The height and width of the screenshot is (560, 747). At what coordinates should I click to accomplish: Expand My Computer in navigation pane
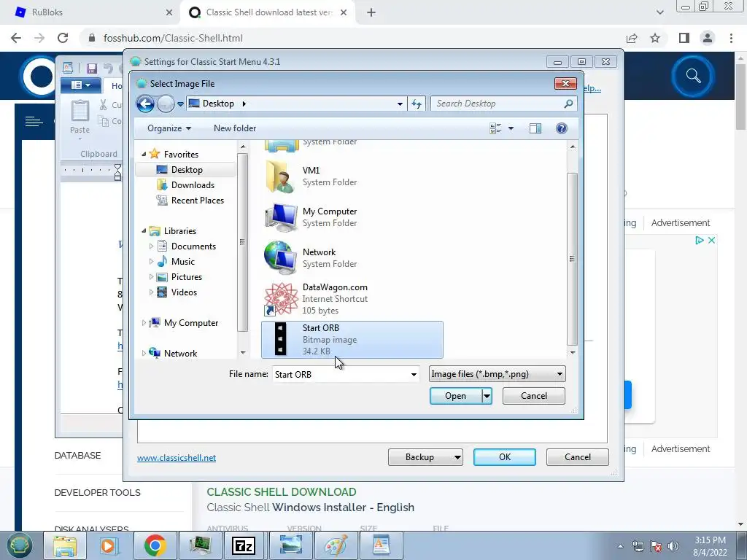(x=144, y=323)
